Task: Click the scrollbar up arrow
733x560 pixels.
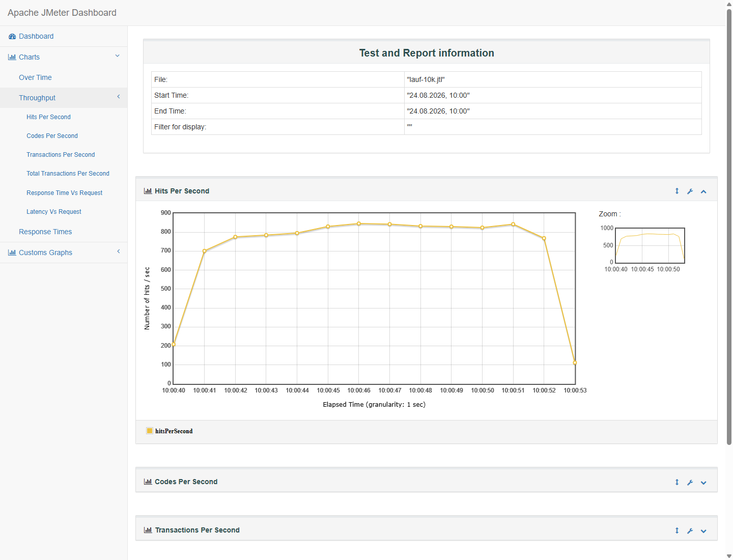Action: pyautogui.click(x=729, y=4)
